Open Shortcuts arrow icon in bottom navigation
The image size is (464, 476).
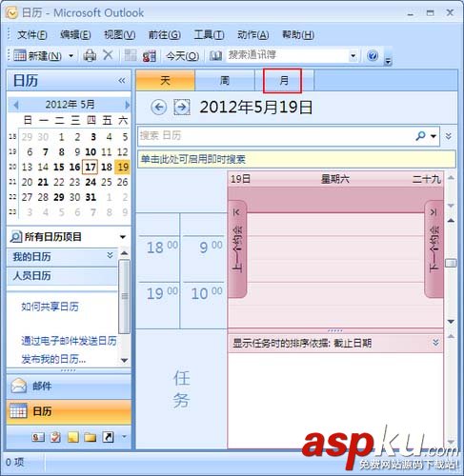click(108, 437)
